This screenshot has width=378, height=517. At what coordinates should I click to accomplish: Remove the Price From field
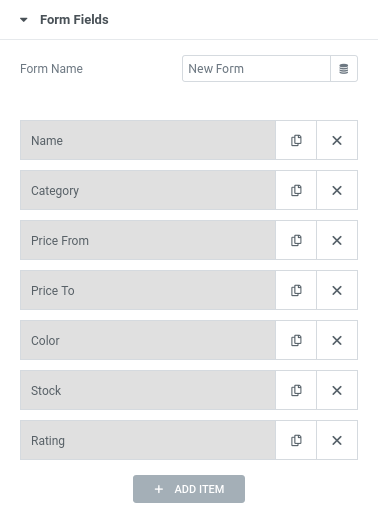337,240
